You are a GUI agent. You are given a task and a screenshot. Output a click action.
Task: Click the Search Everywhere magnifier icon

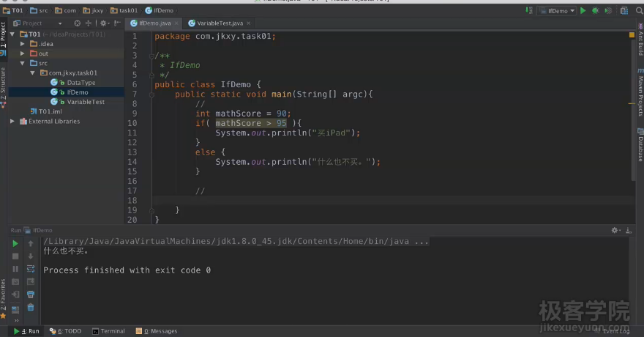637,11
